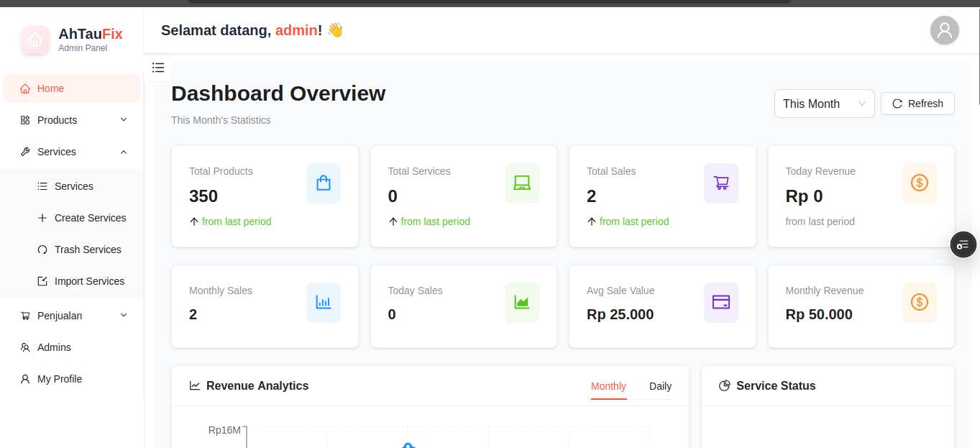Click the Total Products shopping bag icon
The height and width of the screenshot is (448, 980).
(x=324, y=183)
